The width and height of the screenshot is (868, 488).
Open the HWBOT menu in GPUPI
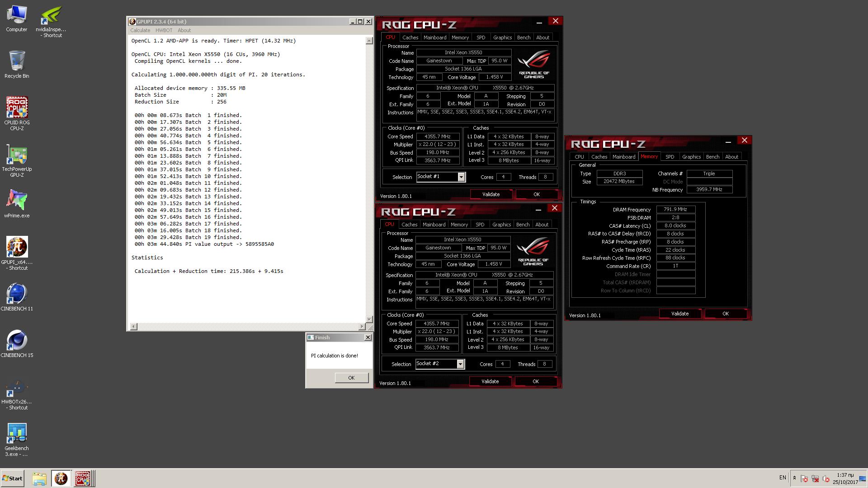164,30
